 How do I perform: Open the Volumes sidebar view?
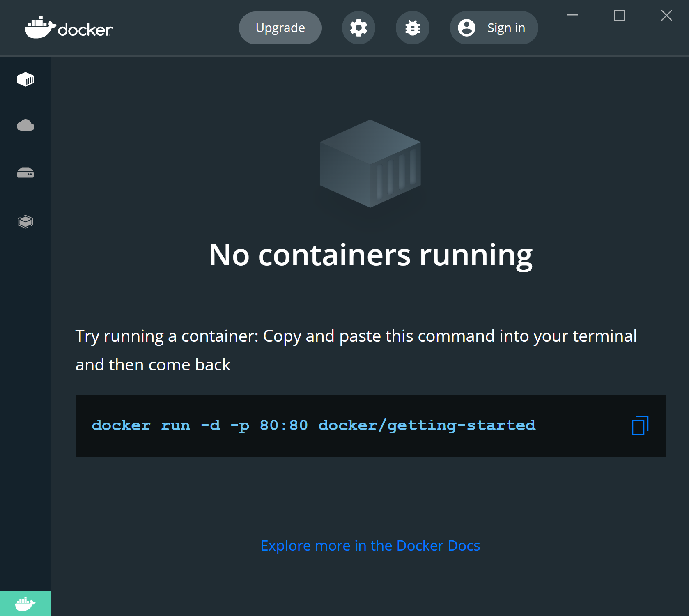(x=25, y=172)
